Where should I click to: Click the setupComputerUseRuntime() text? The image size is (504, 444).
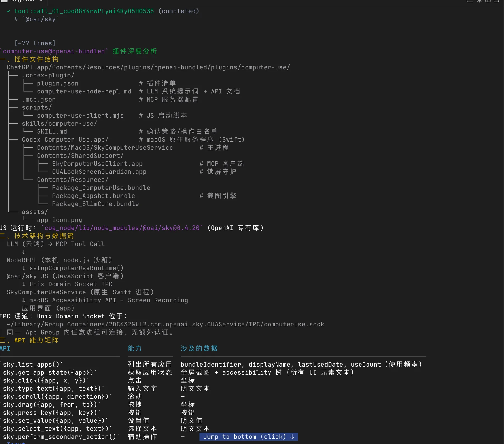(76, 268)
